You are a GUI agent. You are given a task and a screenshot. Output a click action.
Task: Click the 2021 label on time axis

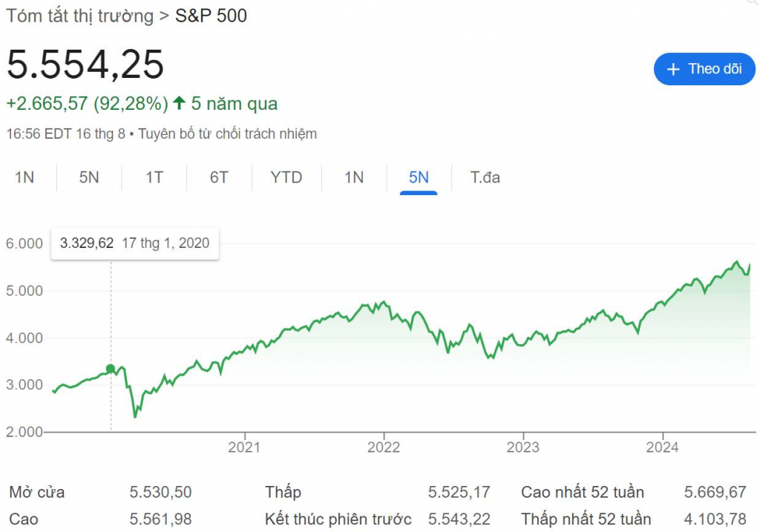click(243, 447)
